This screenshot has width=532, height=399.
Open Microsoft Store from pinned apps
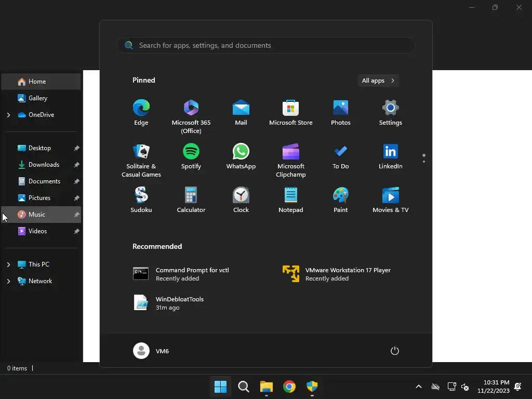[291, 113]
